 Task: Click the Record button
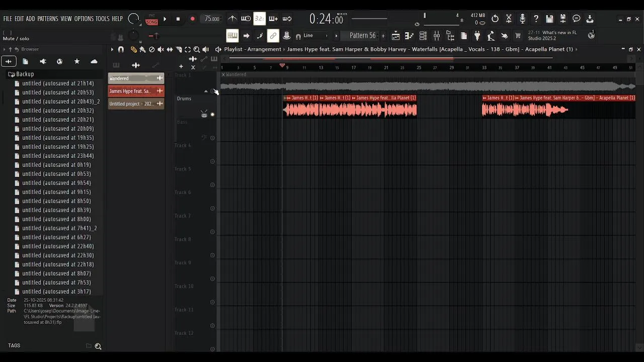click(192, 19)
